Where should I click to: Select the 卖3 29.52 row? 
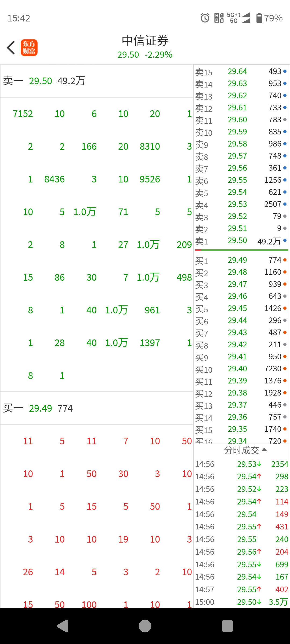[241, 217]
